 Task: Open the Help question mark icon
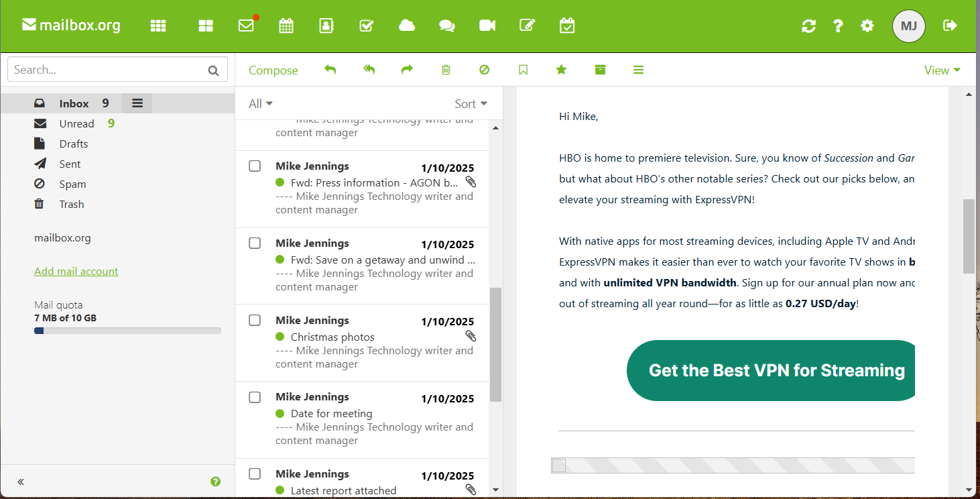pyautogui.click(x=838, y=25)
